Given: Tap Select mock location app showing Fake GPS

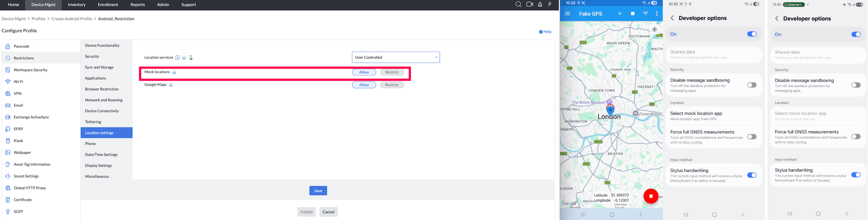Looking at the screenshot, I should (x=714, y=116).
